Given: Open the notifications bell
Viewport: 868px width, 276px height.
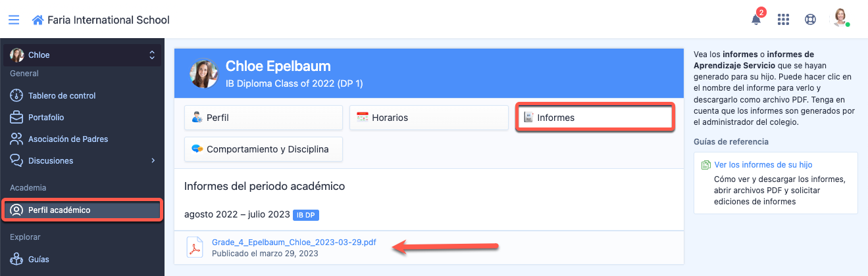Looking at the screenshot, I should 756,19.
